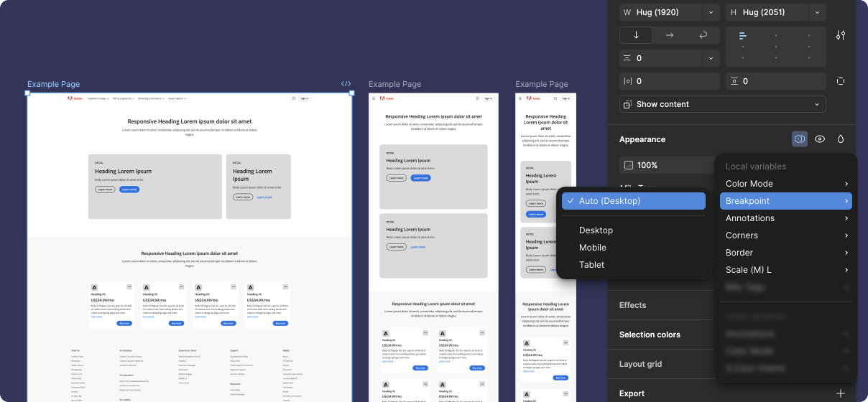Select the checked Auto (Desktop) option
This screenshot has width=868, height=402.
(624, 201)
